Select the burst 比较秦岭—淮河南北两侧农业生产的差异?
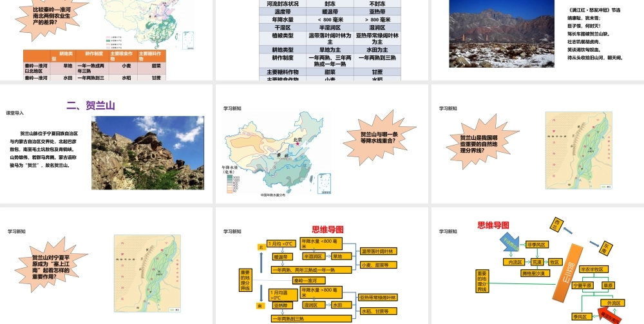The width and height of the screenshot is (644, 324). 52,19
